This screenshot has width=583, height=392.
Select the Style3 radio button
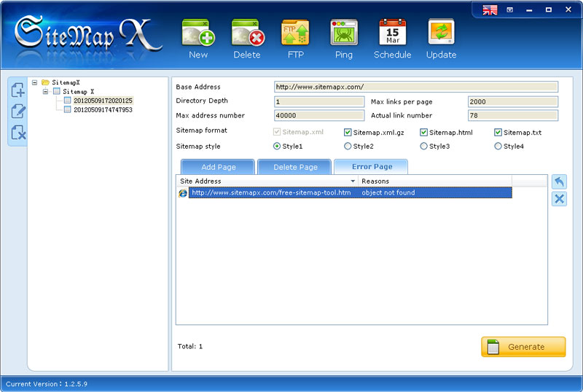tap(423, 146)
